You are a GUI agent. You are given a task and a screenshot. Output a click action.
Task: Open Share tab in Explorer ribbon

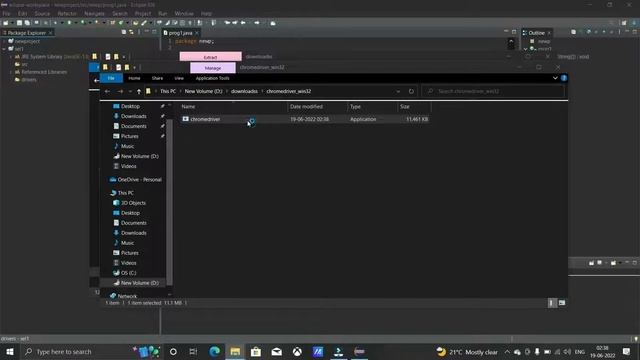pyautogui.click(x=157, y=78)
